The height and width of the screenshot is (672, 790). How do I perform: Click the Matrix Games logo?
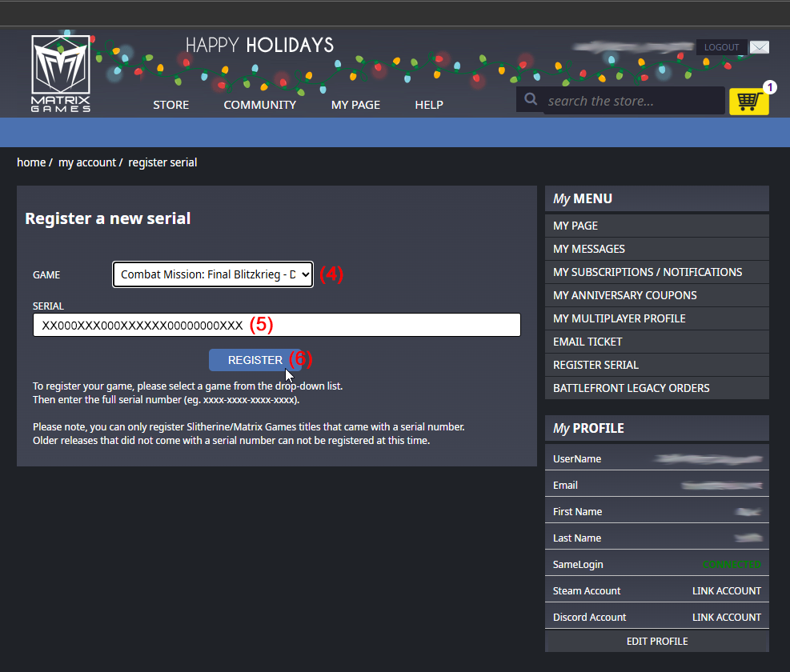click(x=61, y=74)
